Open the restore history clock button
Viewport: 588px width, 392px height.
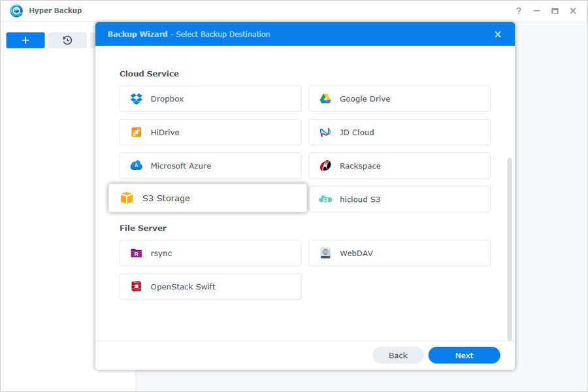(x=67, y=40)
